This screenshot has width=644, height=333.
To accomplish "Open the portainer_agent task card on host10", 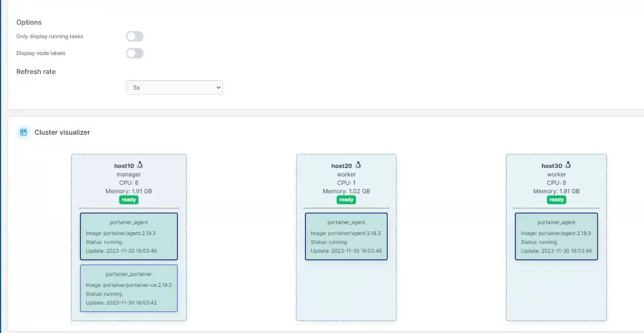I will (129, 236).
